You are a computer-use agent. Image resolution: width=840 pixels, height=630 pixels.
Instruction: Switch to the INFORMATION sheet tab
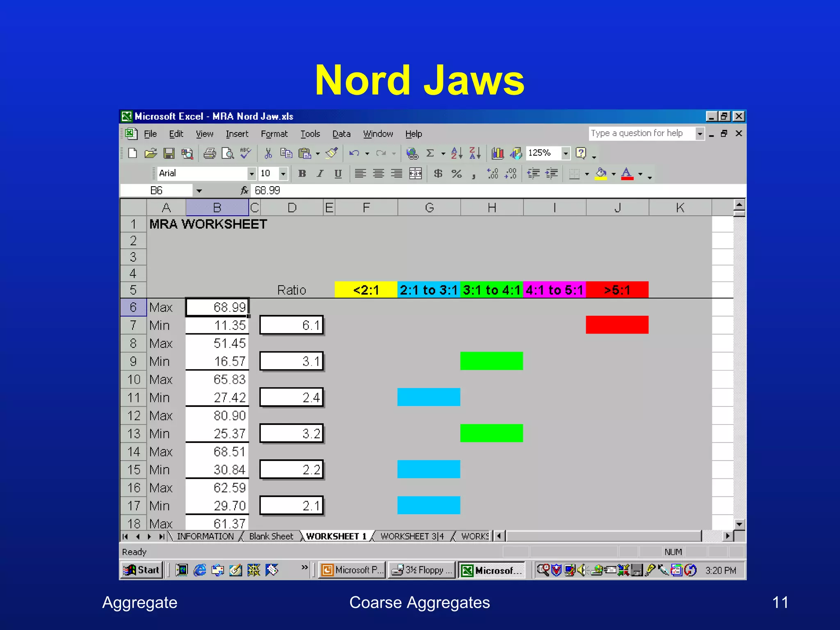[205, 536]
